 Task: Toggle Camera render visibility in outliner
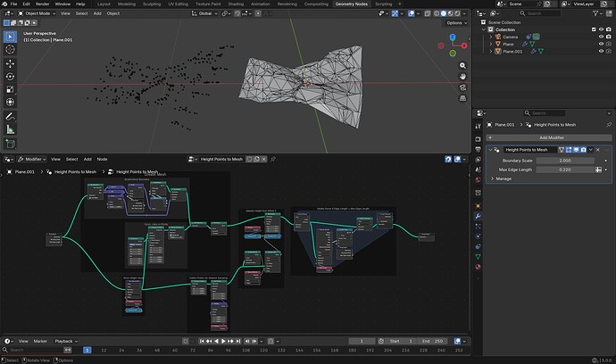609,37
